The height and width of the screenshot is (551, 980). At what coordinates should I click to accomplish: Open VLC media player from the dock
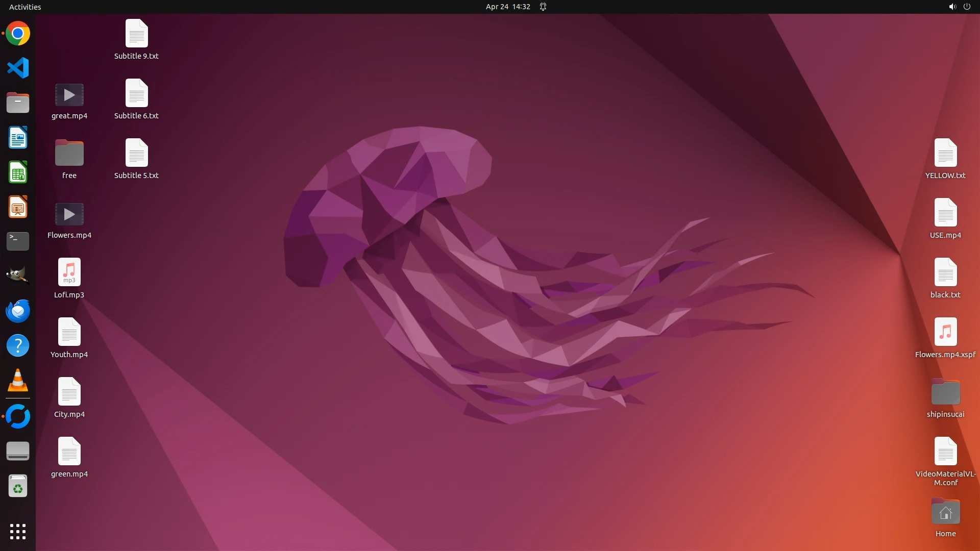pyautogui.click(x=18, y=381)
